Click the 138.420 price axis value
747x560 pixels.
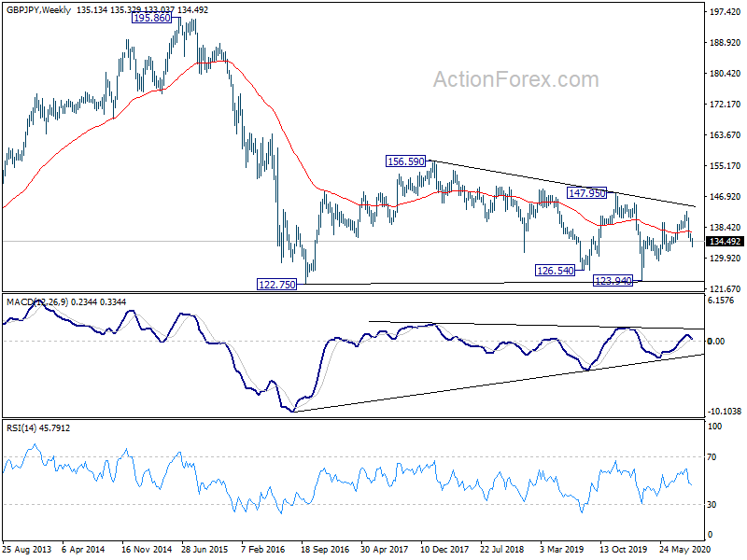click(x=725, y=227)
